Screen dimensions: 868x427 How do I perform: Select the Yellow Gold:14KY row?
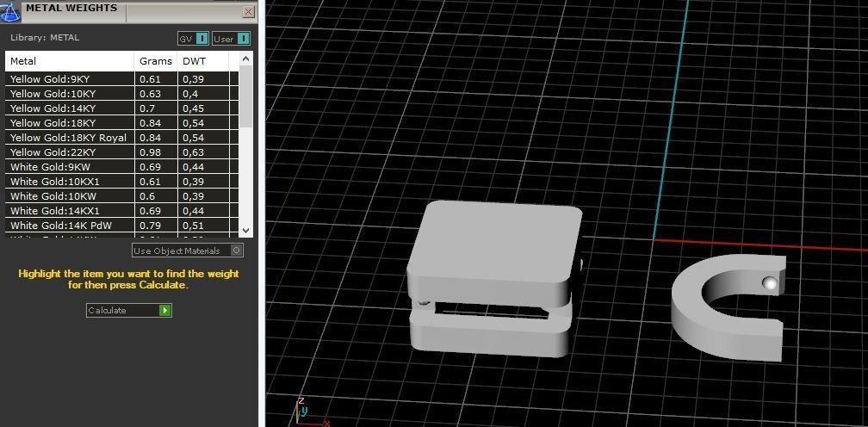pyautogui.click(x=121, y=108)
